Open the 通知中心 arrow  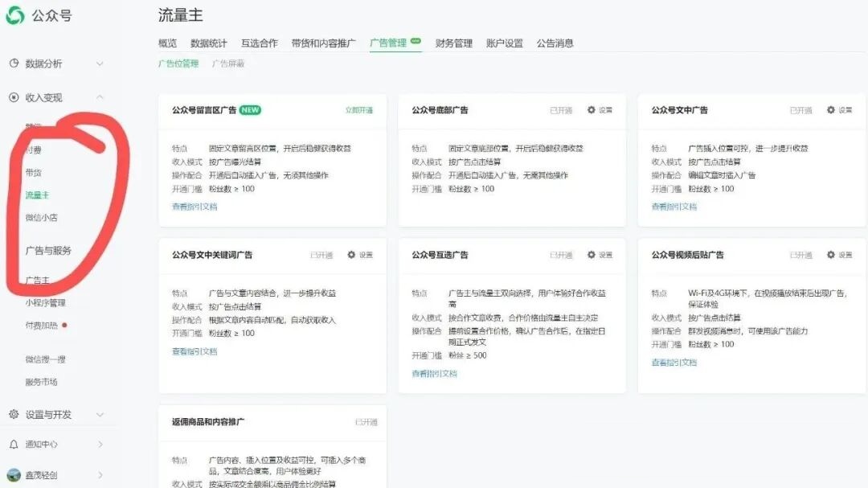coord(100,445)
